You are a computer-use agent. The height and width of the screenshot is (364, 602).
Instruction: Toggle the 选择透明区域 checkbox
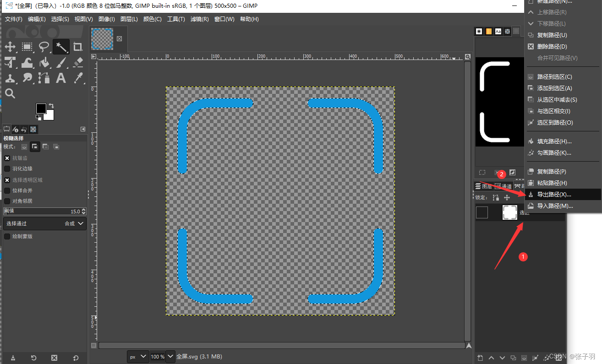point(7,180)
